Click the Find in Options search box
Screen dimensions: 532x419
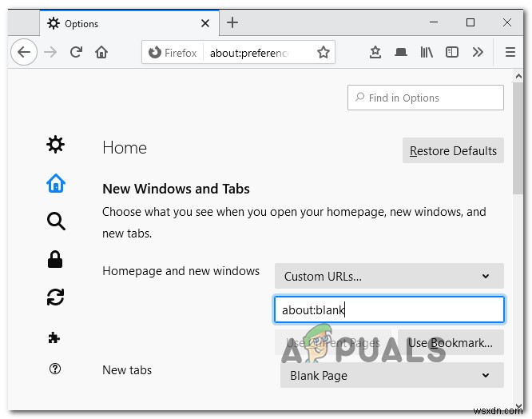[426, 98]
